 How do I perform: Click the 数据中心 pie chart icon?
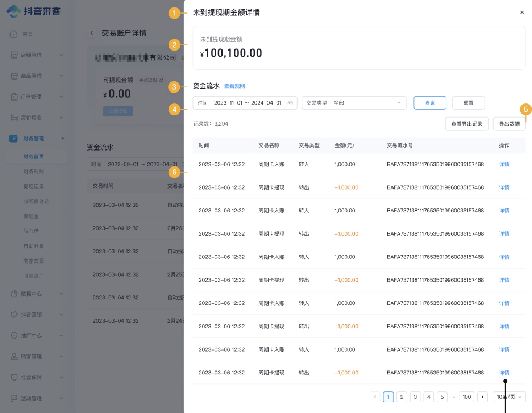coord(14,294)
